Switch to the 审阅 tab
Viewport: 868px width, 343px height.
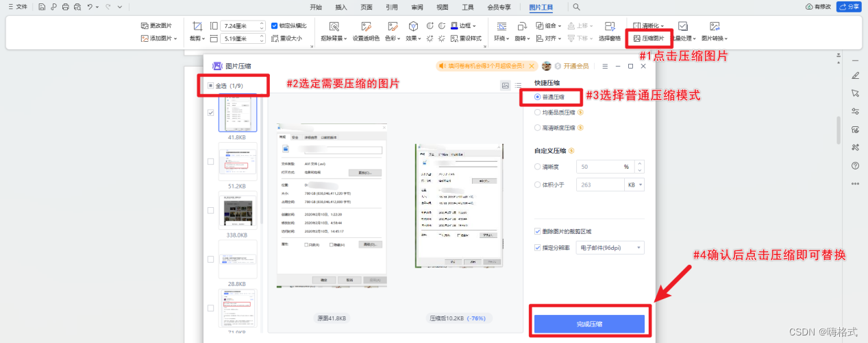417,7
